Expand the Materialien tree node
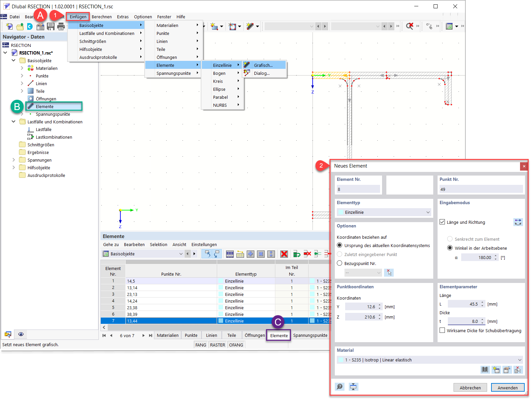The width and height of the screenshot is (532, 399). point(22,68)
